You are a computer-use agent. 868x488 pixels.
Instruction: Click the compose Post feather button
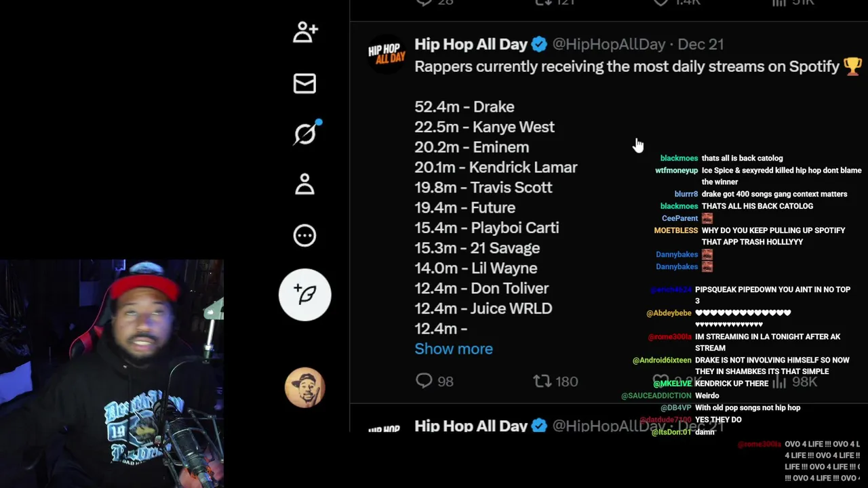coord(305,295)
